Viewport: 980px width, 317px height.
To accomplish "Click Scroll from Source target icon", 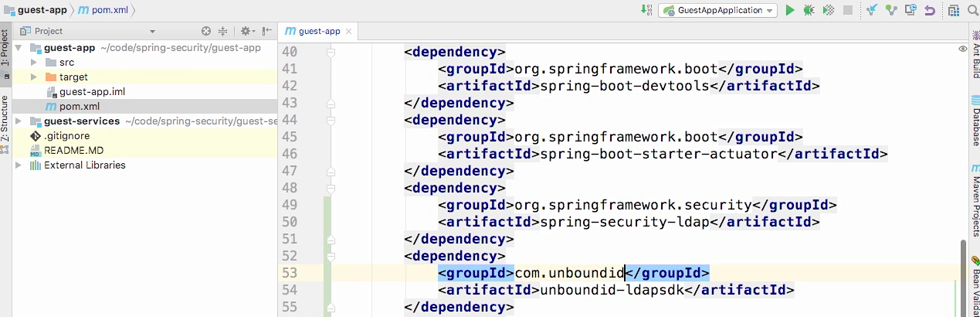I will (x=206, y=31).
